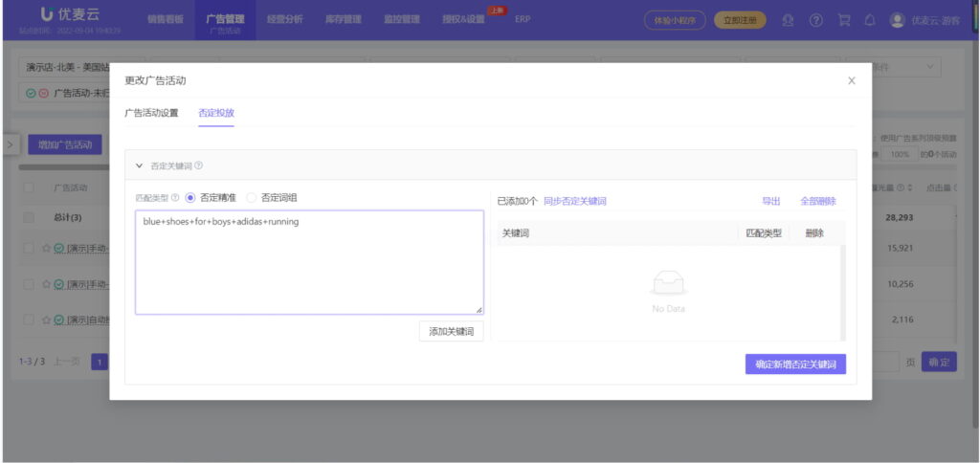Click 确定新增否定关键词 button
Screen dimensions: 980x463
[795, 364]
